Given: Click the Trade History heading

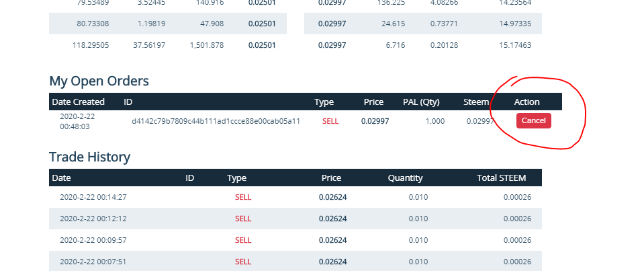Looking at the screenshot, I should (x=89, y=157).
